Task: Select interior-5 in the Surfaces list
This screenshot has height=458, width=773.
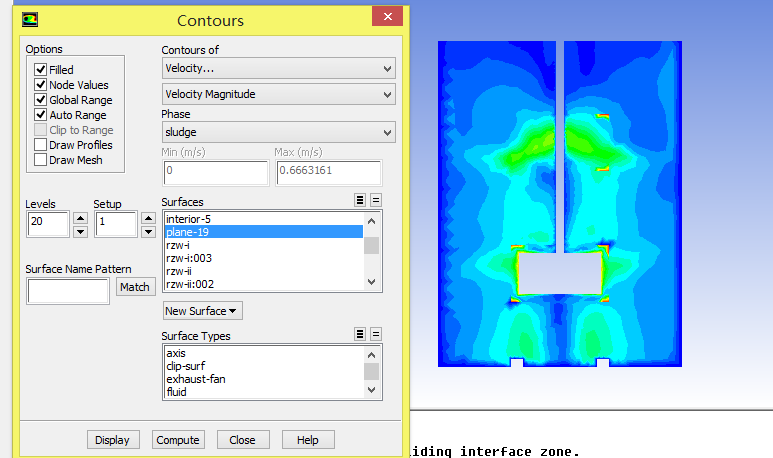Action: coord(264,219)
